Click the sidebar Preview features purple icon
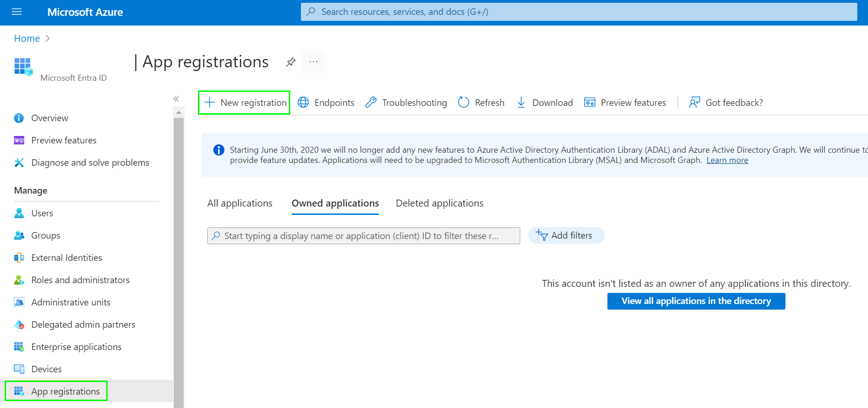 (19, 141)
